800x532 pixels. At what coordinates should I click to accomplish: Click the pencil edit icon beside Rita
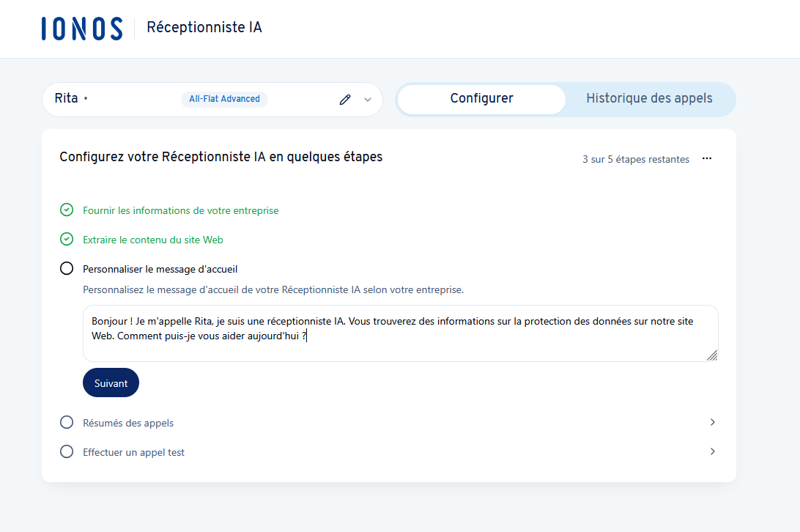[x=345, y=100]
